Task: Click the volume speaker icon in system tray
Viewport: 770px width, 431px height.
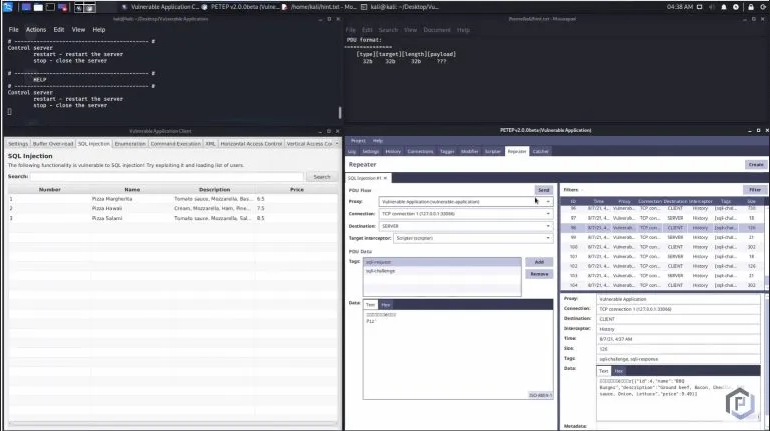Action: pos(712,7)
